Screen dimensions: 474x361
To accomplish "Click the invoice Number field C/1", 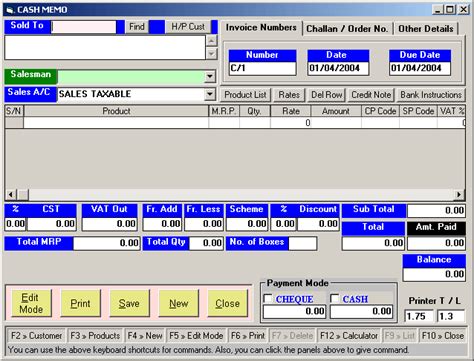I will click(262, 68).
